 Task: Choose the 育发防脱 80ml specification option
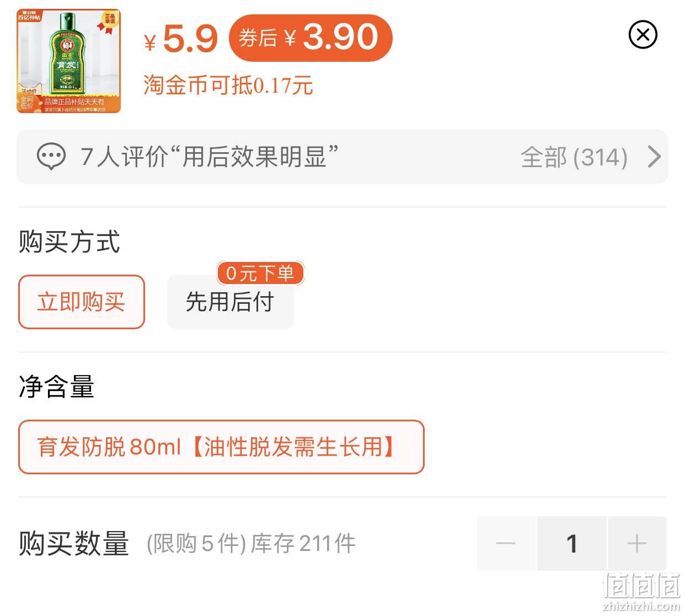(x=221, y=447)
